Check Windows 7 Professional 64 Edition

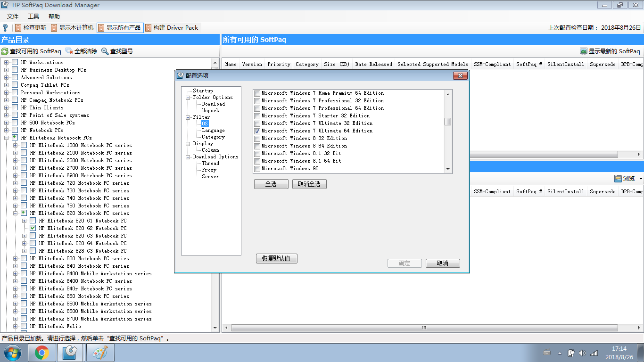(x=257, y=108)
